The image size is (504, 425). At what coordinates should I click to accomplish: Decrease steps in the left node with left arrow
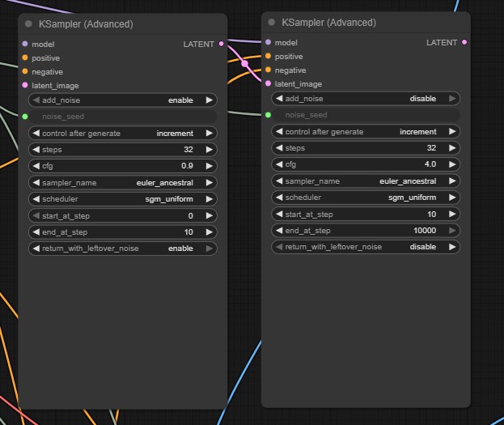[36, 150]
